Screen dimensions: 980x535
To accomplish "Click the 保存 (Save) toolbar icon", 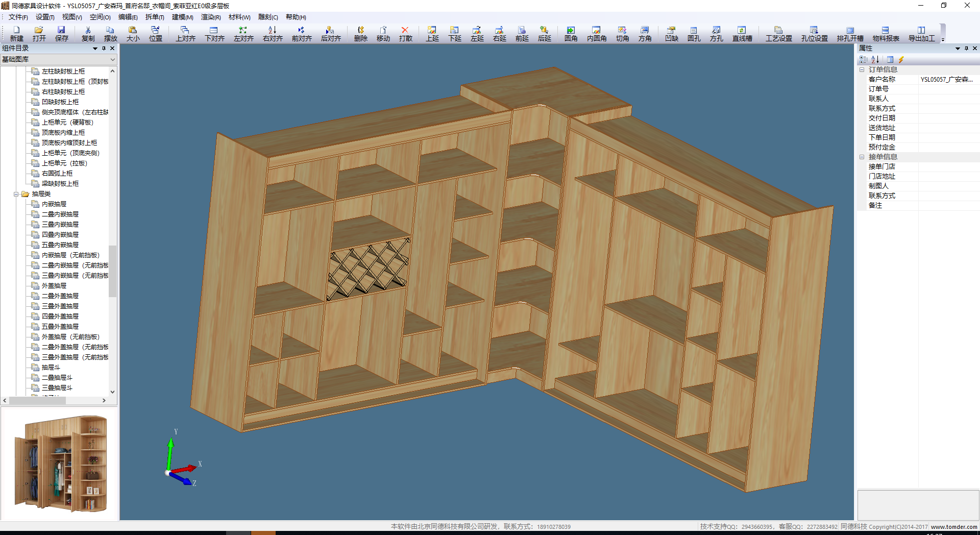I will [61, 34].
